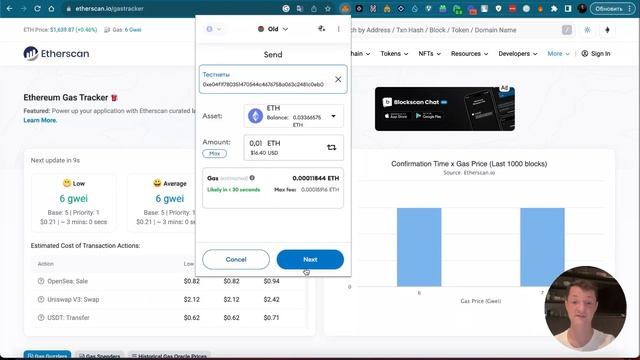Click the recipient address field
The width and height of the screenshot is (640, 360).
(273, 79)
